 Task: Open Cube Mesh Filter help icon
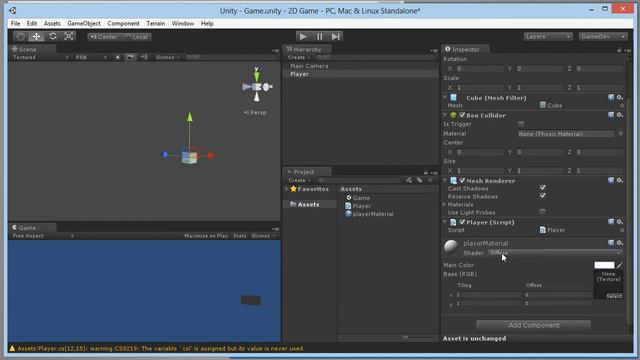(611, 97)
